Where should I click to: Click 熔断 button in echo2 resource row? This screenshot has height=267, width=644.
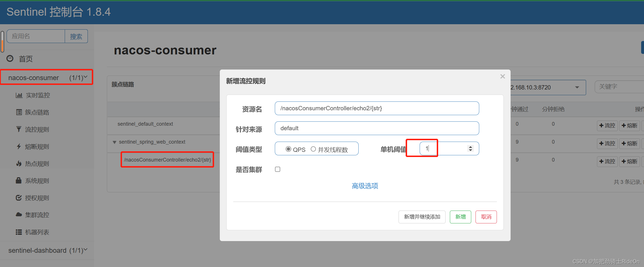click(x=629, y=162)
